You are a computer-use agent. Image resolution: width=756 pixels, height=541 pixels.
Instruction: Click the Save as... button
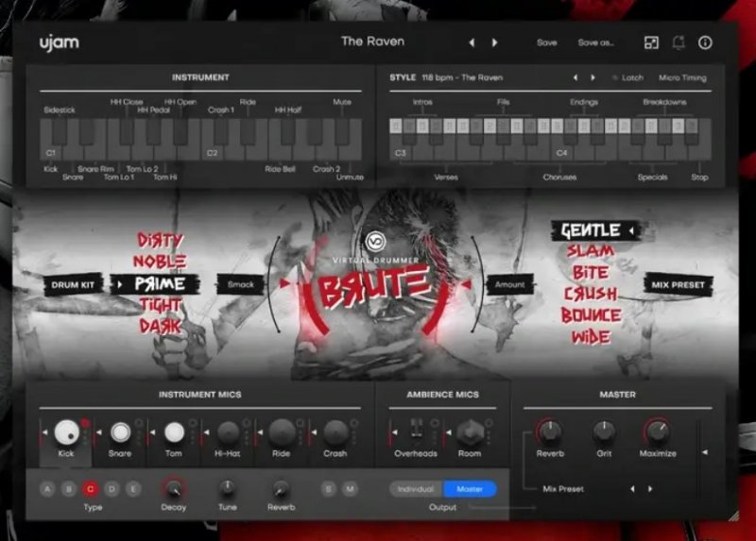[x=595, y=42]
